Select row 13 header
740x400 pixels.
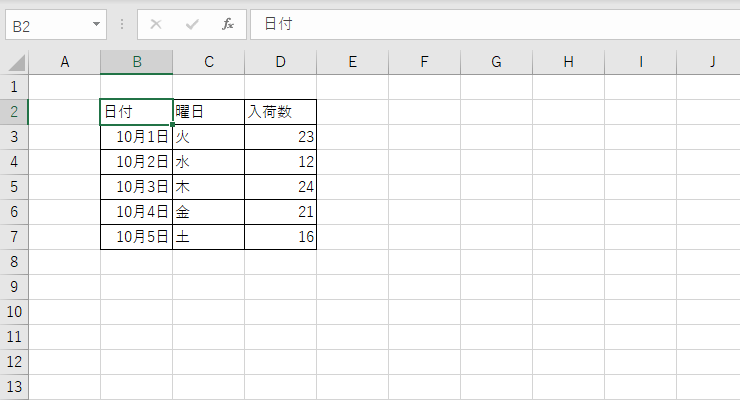pos(14,387)
